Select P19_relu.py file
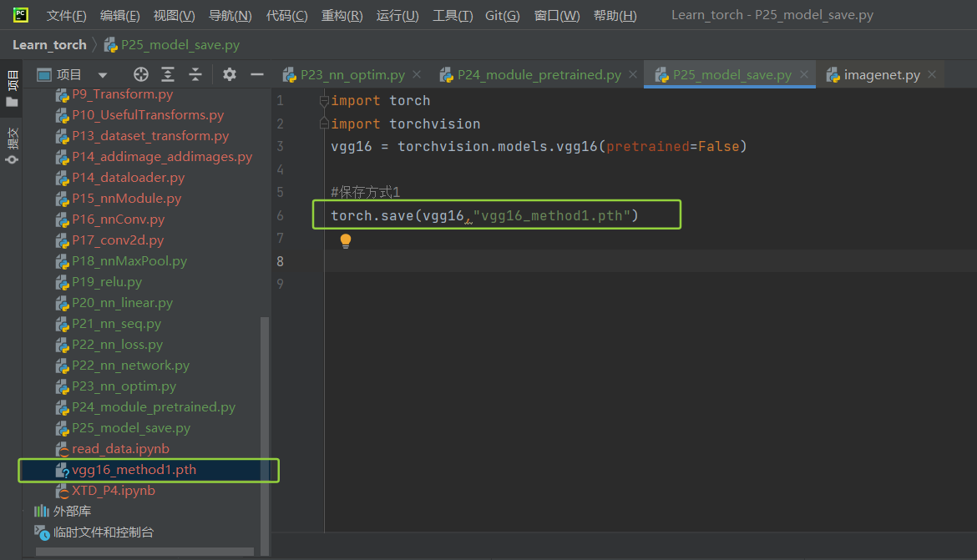The image size is (977, 560). pyautogui.click(x=107, y=282)
